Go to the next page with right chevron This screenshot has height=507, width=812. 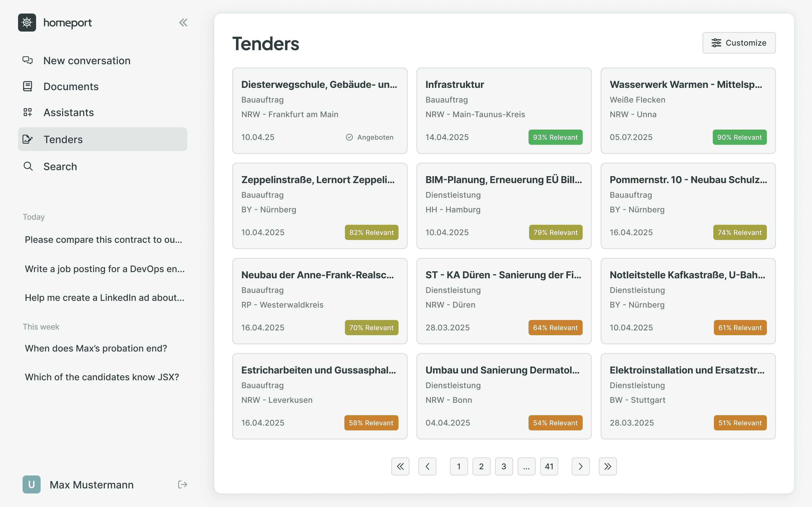(581, 466)
